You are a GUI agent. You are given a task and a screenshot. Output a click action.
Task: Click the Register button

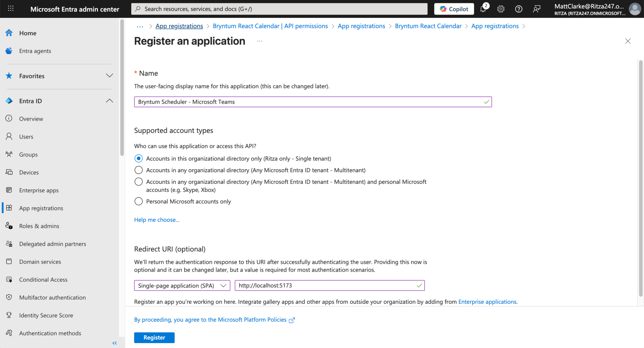[x=154, y=337]
